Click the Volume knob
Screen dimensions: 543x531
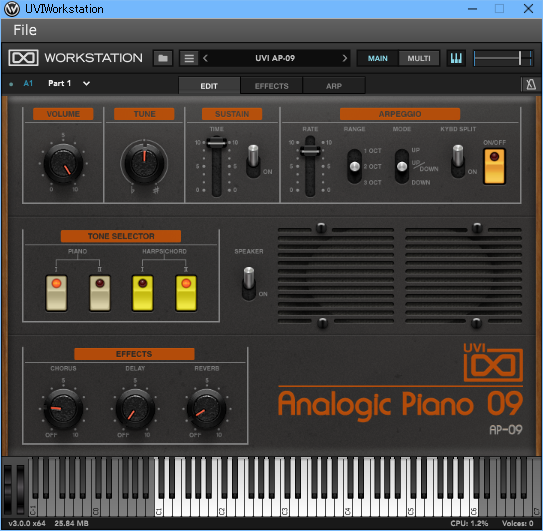point(63,163)
